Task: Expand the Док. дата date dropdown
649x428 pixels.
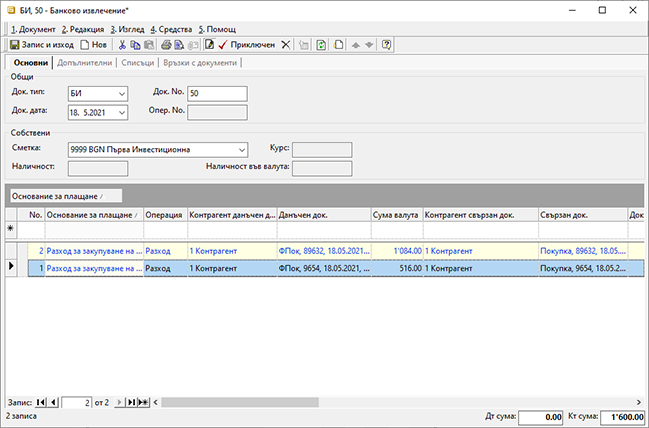Action: [122, 113]
